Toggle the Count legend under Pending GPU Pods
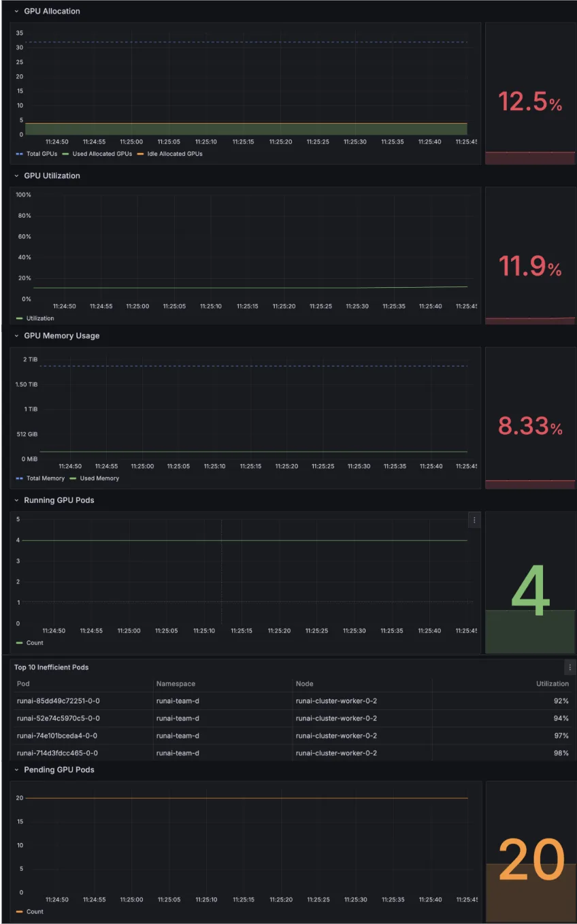This screenshot has height=924, width=577. pos(35,911)
